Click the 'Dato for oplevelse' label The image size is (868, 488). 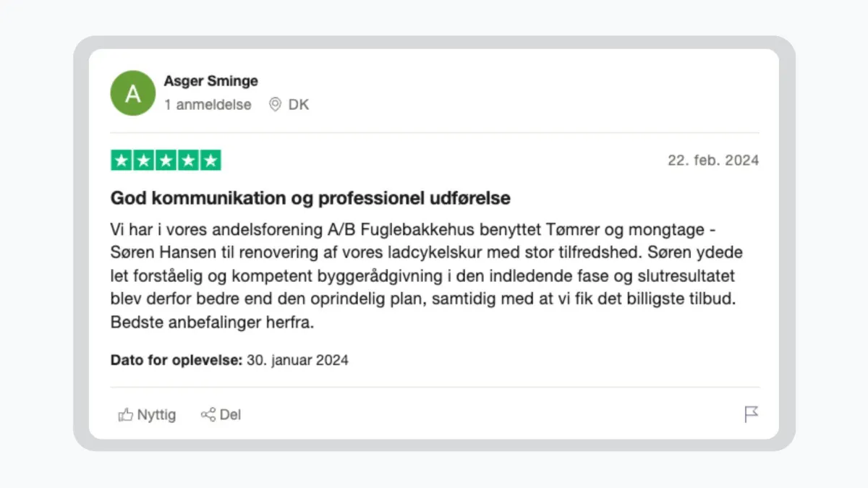pos(176,360)
